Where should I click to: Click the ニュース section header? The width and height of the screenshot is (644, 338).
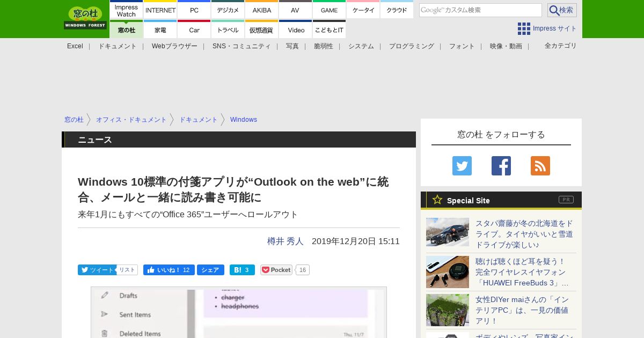(x=239, y=139)
